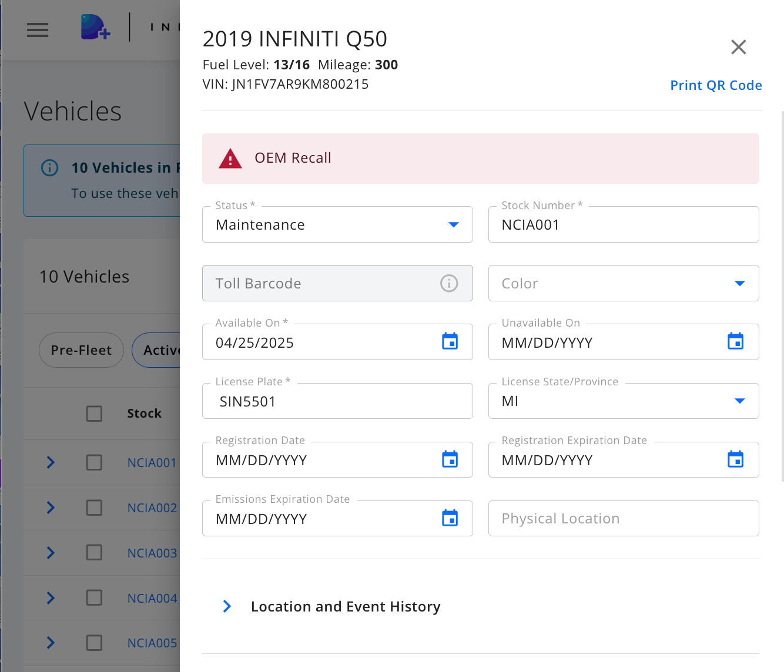This screenshot has height=672, width=784.
Task: Select the Pre-Fleet filter tab
Action: 81,350
